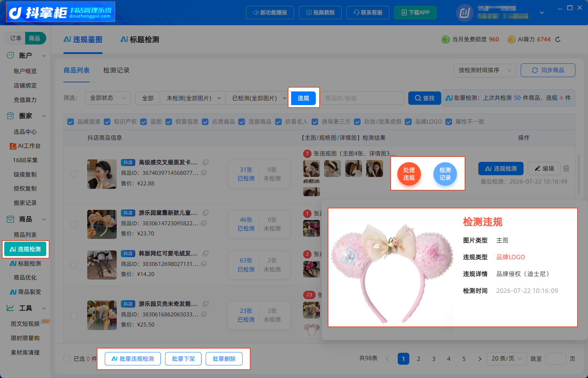Click the 处理违规 round orange button

[409, 174]
